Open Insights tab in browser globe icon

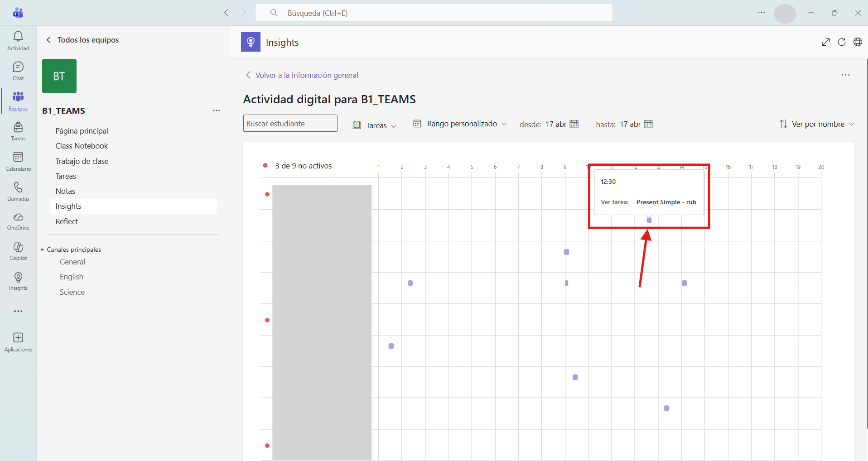(x=858, y=42)
